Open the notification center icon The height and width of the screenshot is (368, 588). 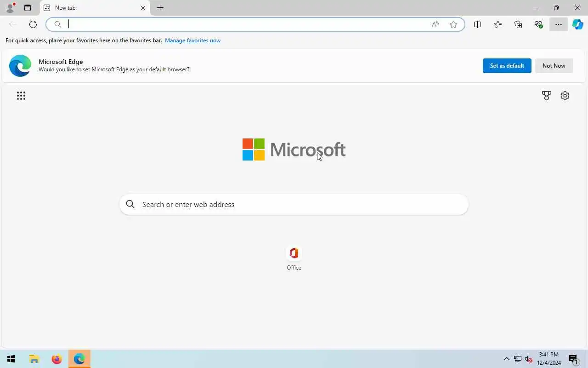click(573, 359)
